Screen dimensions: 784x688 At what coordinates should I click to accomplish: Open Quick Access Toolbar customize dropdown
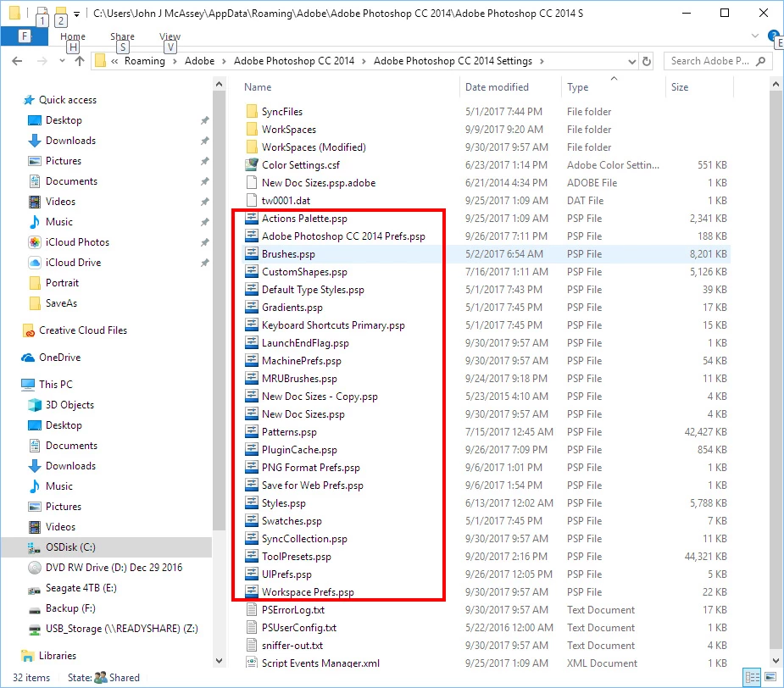pyautogui.click(x=76, y=14)
